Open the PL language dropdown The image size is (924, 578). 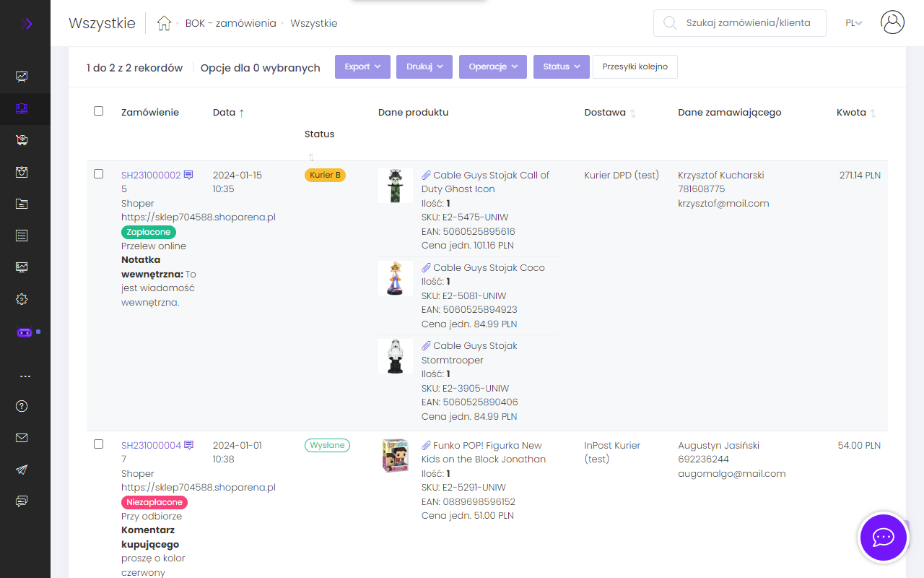[853, 22]
